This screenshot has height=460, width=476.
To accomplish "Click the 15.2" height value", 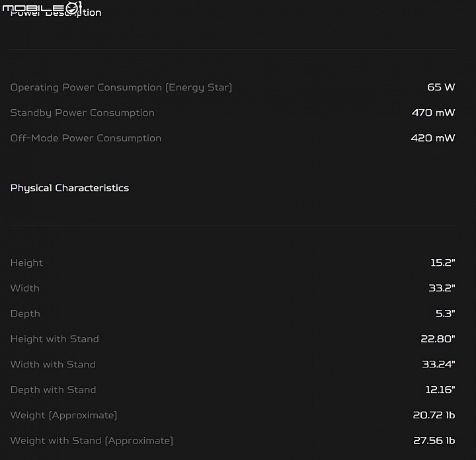I will click(443, 262).
